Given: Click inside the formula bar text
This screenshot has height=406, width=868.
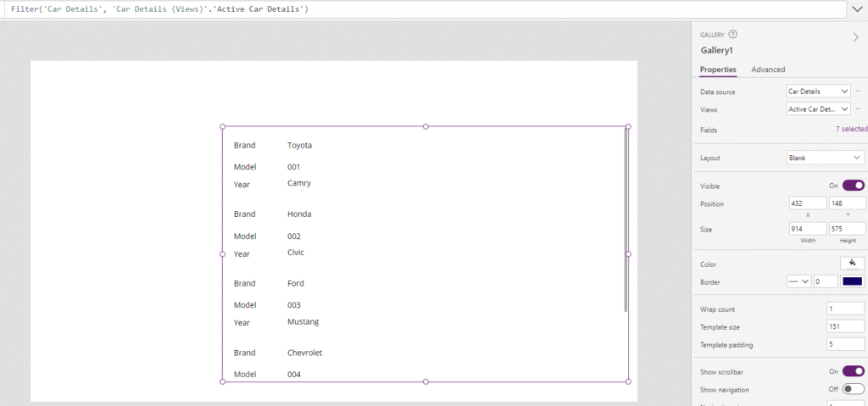Looking at the screenshot, I should pos(160,8).
